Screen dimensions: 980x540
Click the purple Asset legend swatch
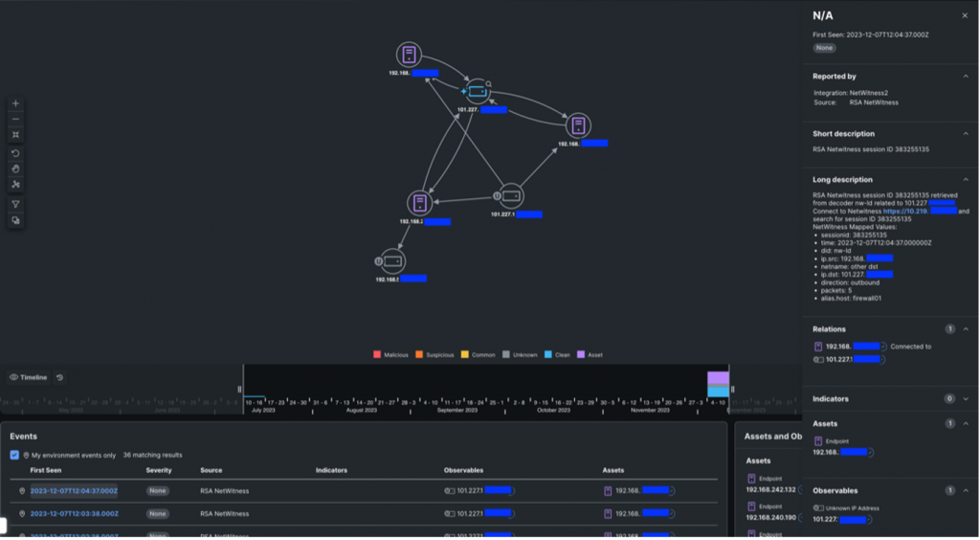pos(583,355)
